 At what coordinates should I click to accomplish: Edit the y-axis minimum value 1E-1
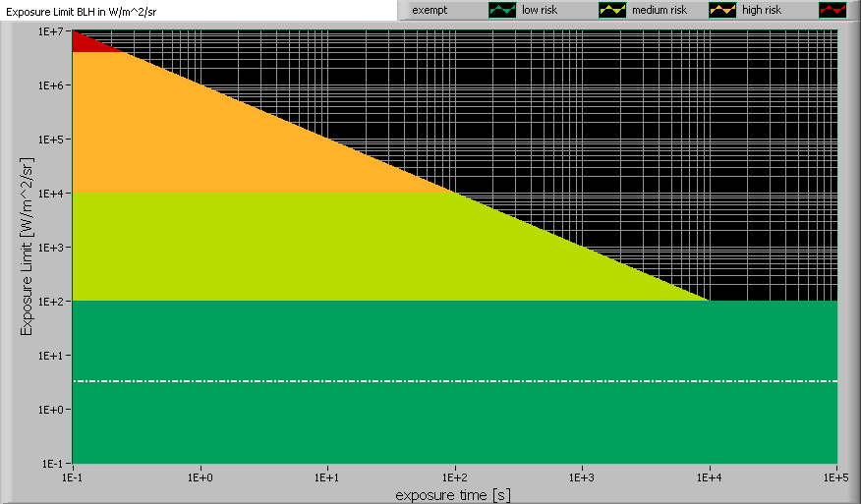(x=51, y=463)
